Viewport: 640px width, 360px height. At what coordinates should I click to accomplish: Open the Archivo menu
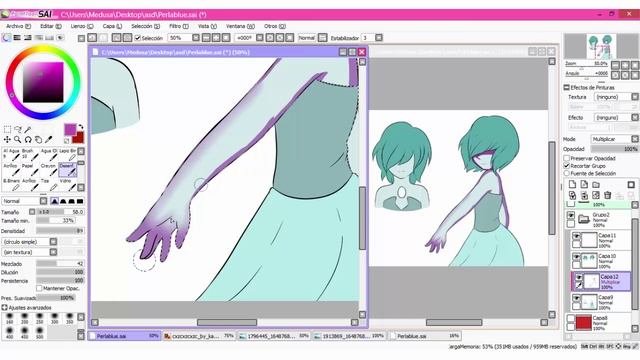coord(18,26)
